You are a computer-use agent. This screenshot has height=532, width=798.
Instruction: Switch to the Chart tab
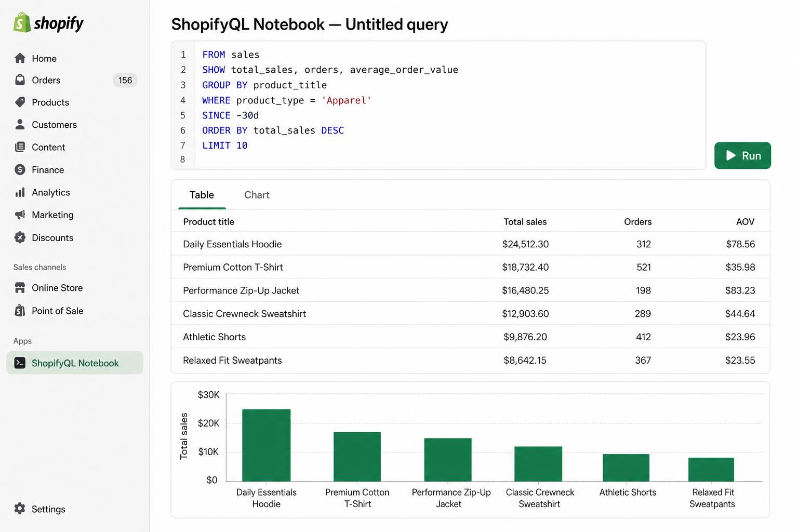[x=257, y=195]
